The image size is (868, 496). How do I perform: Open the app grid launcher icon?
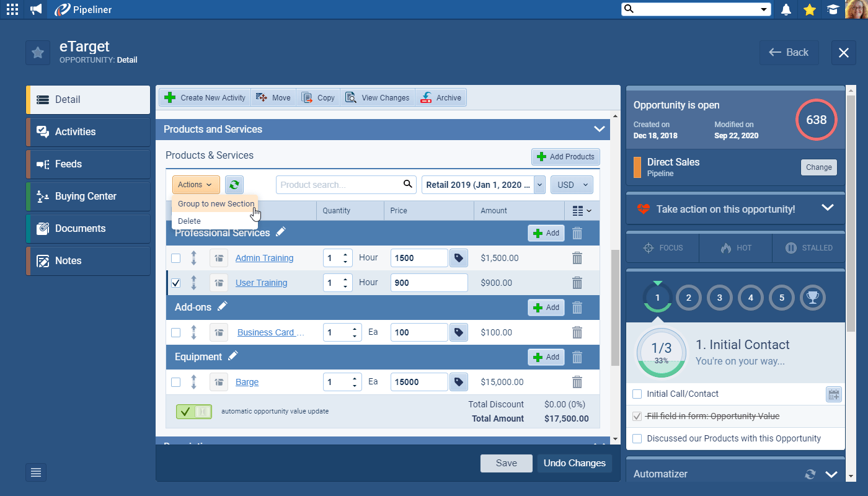coord(12,9)
